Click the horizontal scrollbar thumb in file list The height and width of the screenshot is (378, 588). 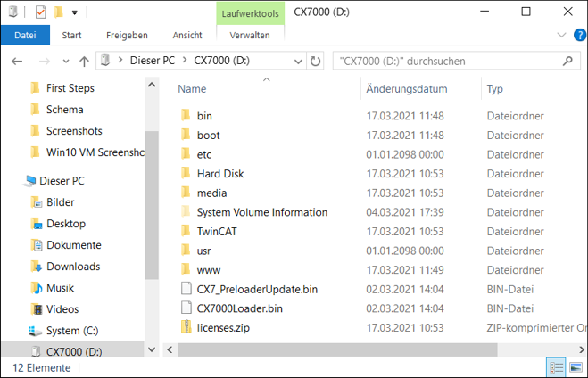[x=337, y=349]
